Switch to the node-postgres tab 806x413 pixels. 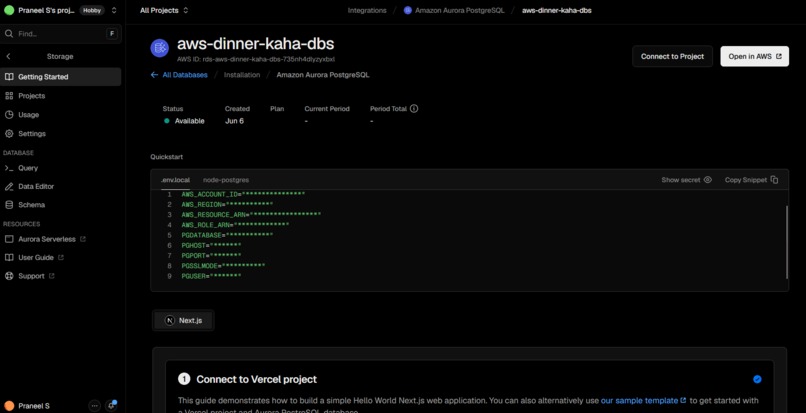pyautogui.click(x=226, y=180)
